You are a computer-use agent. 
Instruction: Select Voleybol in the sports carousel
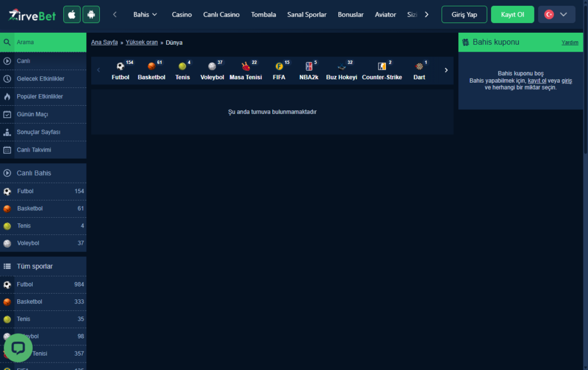[212, 71]
